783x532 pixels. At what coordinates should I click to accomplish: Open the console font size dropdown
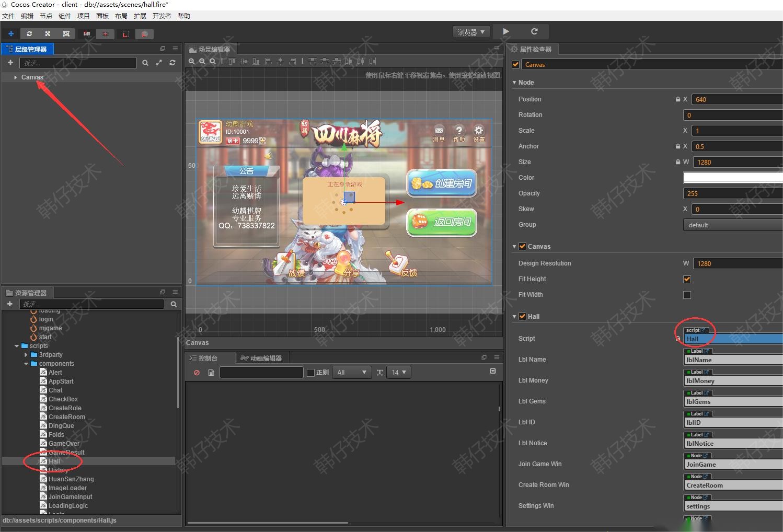pos(399,373)
